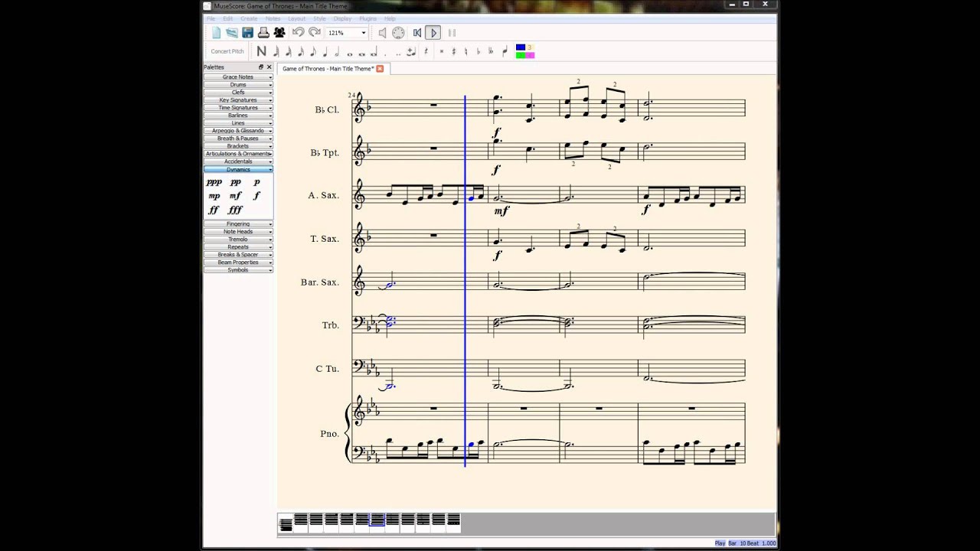This screenshot has width=980, height=551.
Task: Expand the Grace Notes palette
Action: tap(238, 77)
